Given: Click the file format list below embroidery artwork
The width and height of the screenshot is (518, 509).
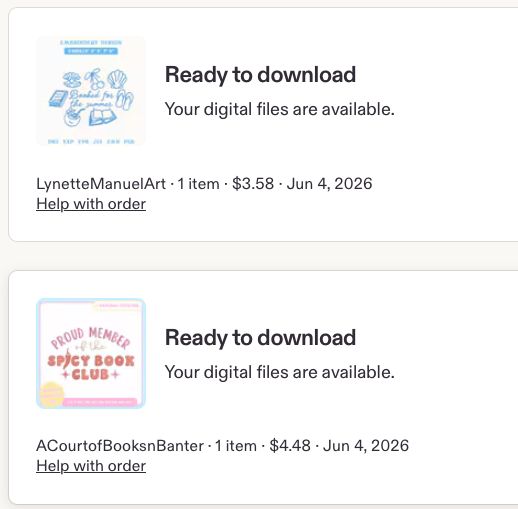Looking at the screenshot, I should coord(91,142).
